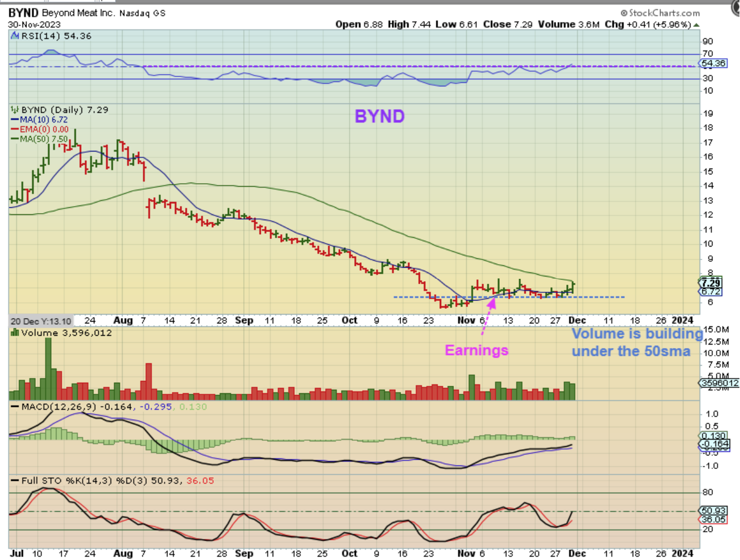
Task: Click the date '30-Nov-2023'
Action: click(x=34, y=25)
